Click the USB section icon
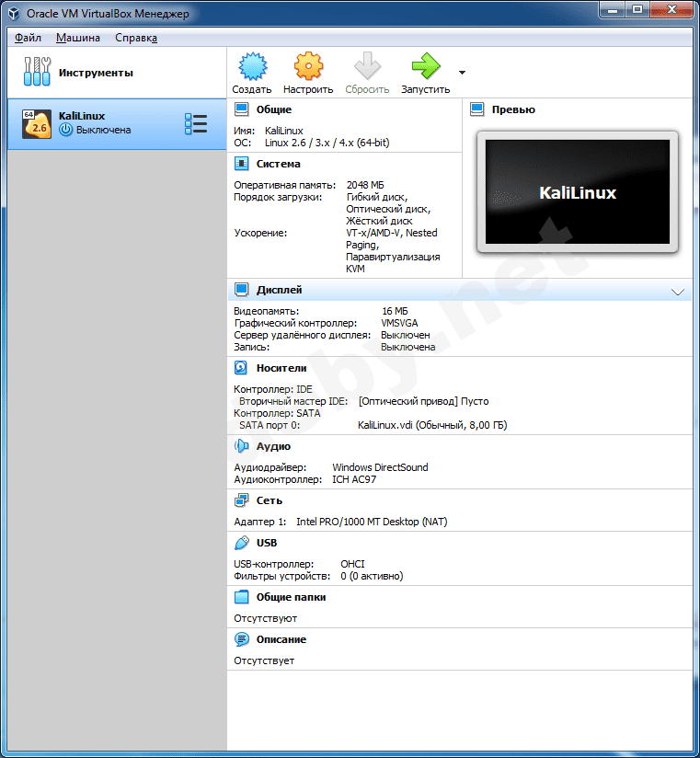Image resolution: width=700 pixels, height=758 pixels. coord(241,543)
